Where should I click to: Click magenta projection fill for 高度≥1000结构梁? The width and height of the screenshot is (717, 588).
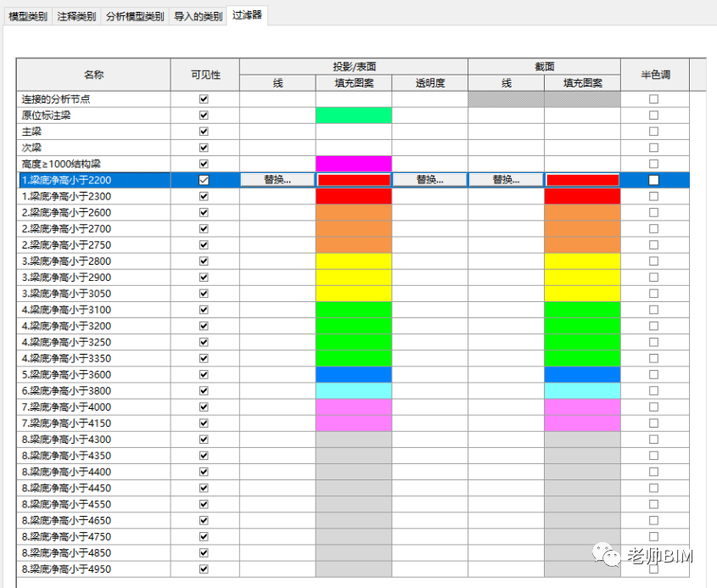tap(354, 164)
